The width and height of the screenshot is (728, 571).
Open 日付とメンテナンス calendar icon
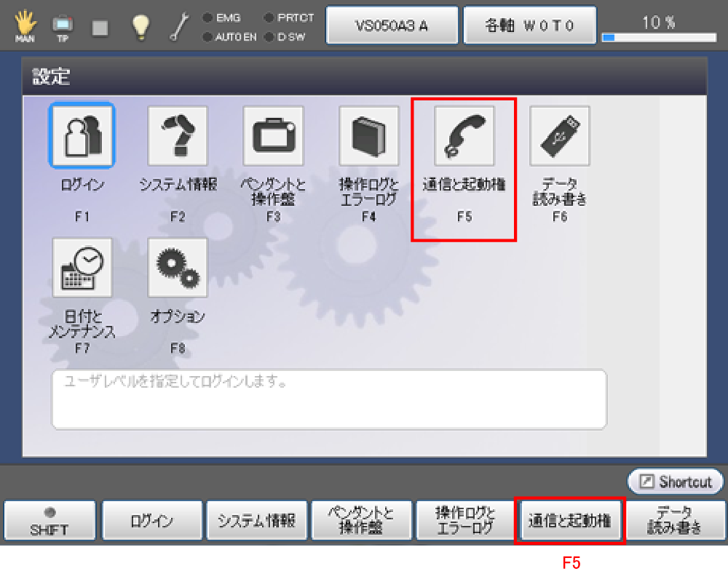82,268
